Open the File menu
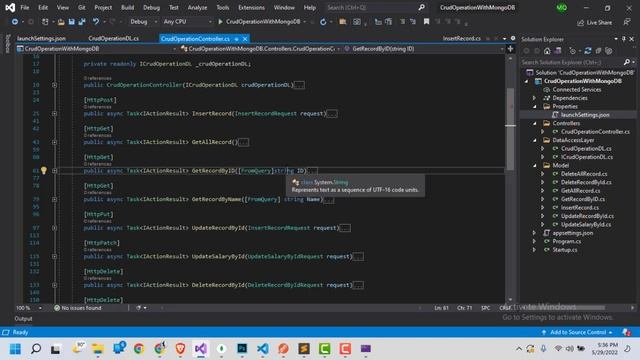640x360 pixels. [x=25, y=7]
